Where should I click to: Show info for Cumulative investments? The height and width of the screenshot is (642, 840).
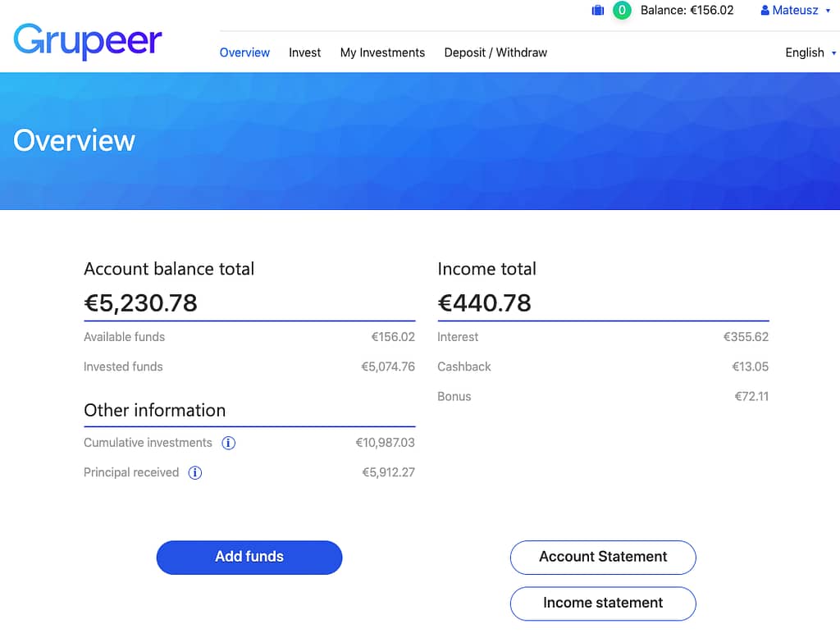click(x=228, y=443)
